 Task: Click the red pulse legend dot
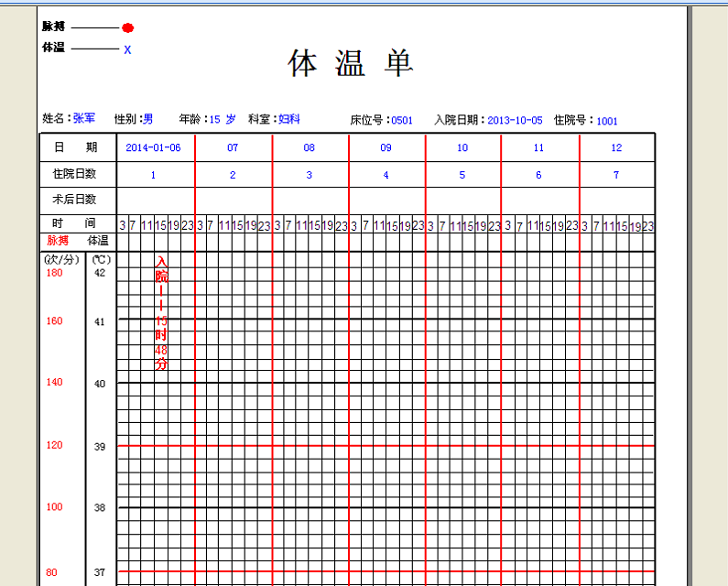coord(128,27)
